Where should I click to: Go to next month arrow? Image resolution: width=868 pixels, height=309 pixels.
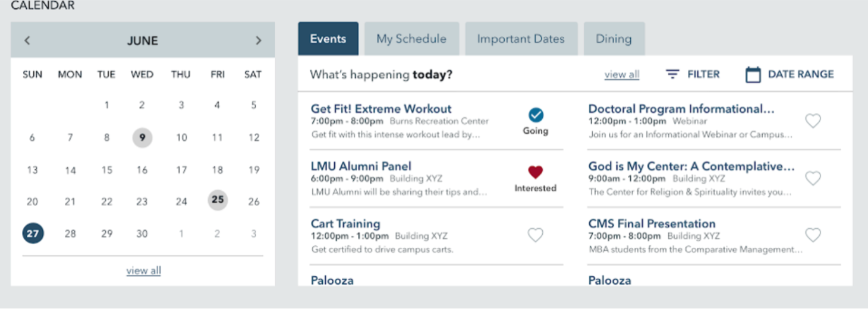tap(258, 40)
